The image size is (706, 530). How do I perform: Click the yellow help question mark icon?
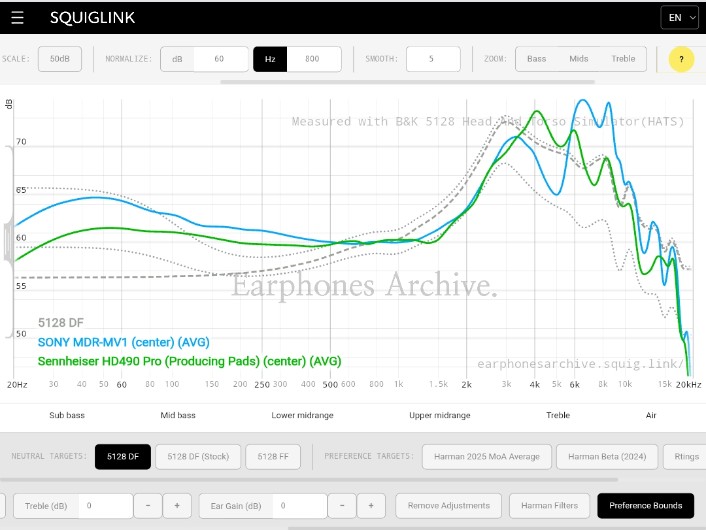pos(681,59)
